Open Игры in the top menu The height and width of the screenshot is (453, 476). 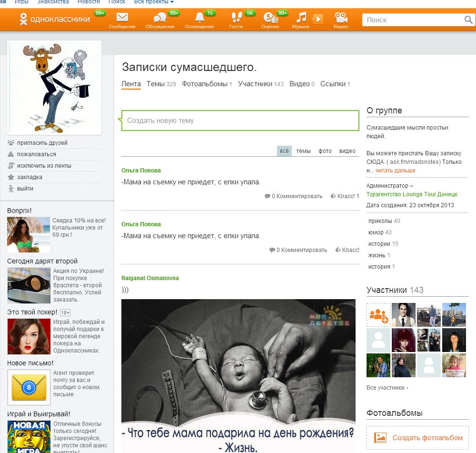click(x=21, y=2)
